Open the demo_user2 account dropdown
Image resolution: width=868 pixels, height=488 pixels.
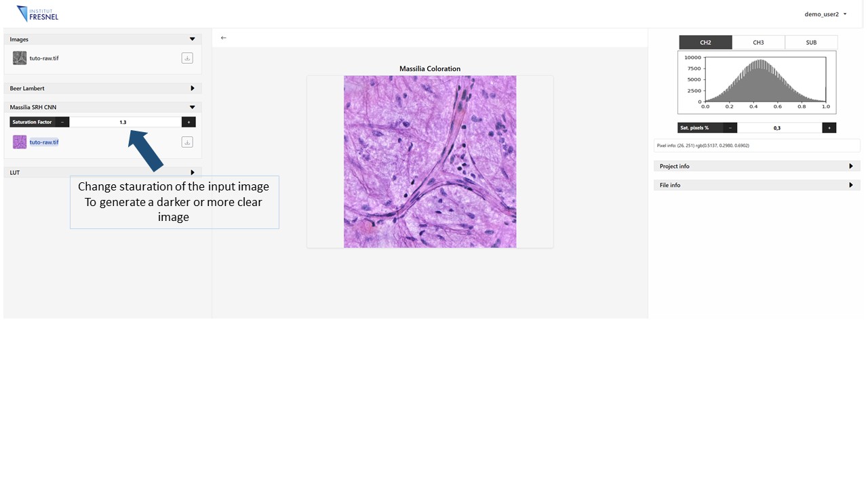coord(825,14)
